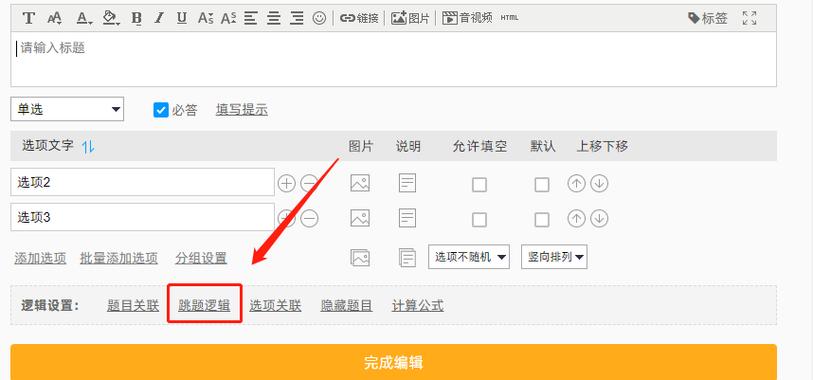
Task: Edit the 选项2 text field
Action: (143, 182)
